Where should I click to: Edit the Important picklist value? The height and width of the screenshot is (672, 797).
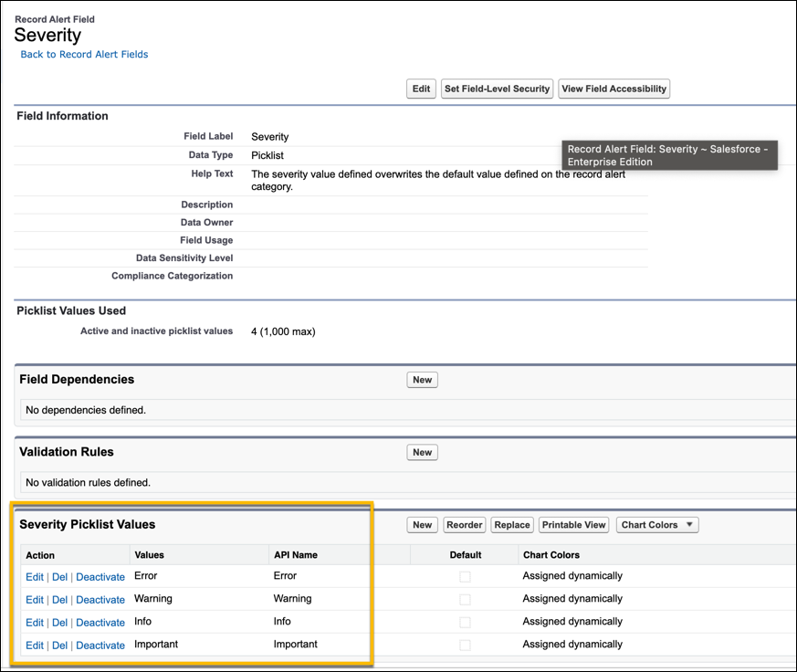click(x=35, y=646)
